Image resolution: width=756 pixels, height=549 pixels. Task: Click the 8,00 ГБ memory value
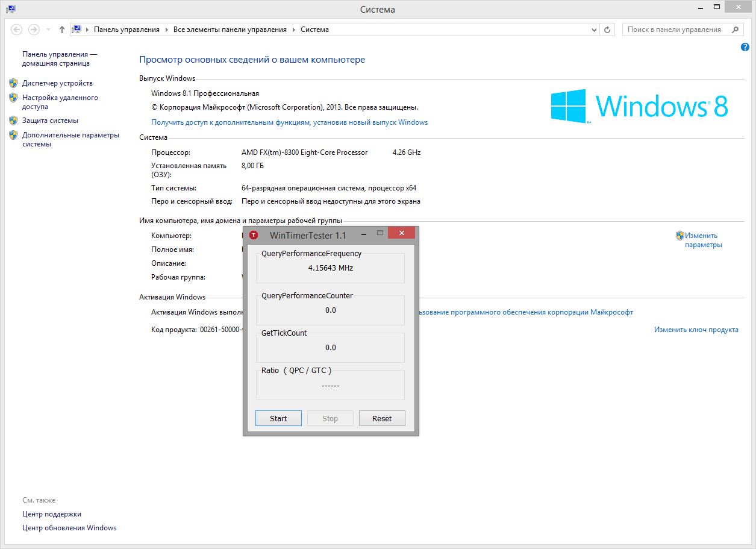[252, 165]
